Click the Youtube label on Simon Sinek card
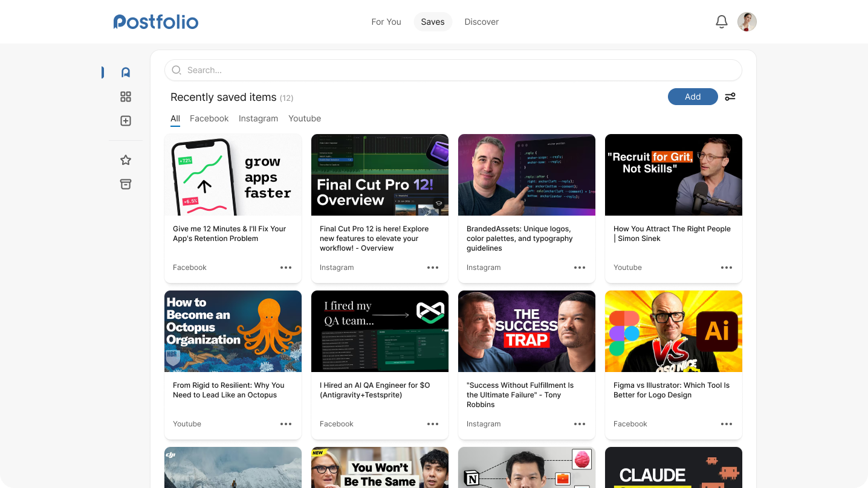 627,268
